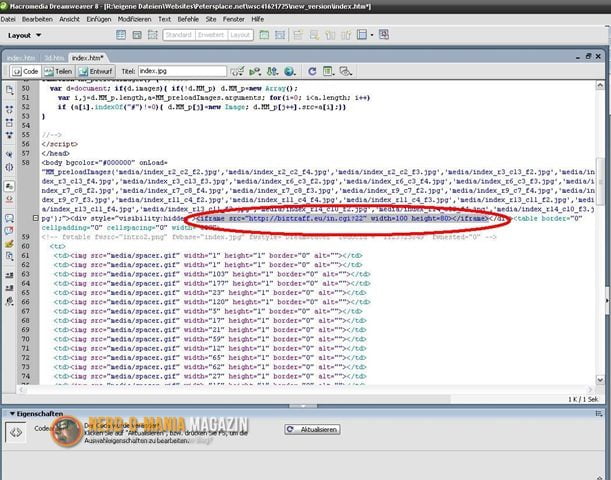Image resolution: width=611 pixels, height=480 pixels.
Task: Open the Fenster menu
Action: click(x=233, y=19)
